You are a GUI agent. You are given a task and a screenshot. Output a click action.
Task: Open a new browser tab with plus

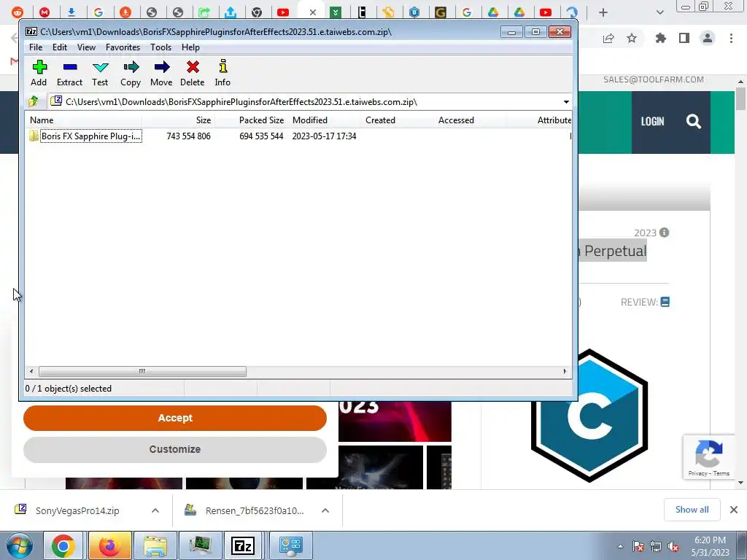coord(603,12)
